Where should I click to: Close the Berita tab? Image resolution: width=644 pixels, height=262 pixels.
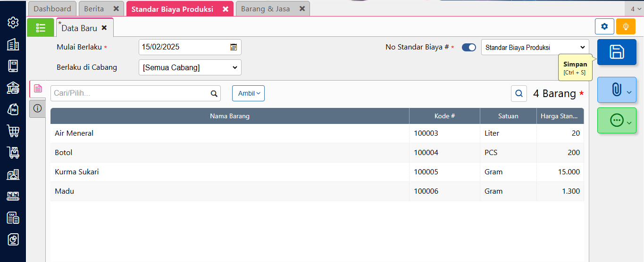coord(116,9)
